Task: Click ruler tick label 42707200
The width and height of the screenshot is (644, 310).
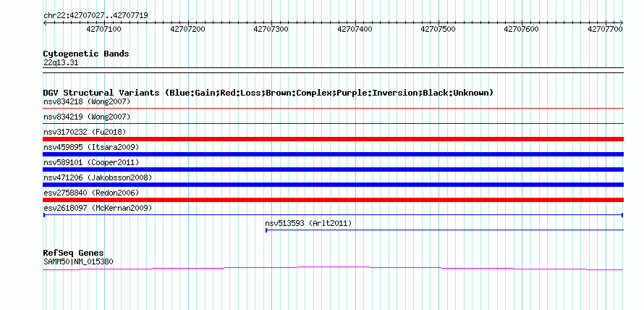Action: click(x=187, y=29)
